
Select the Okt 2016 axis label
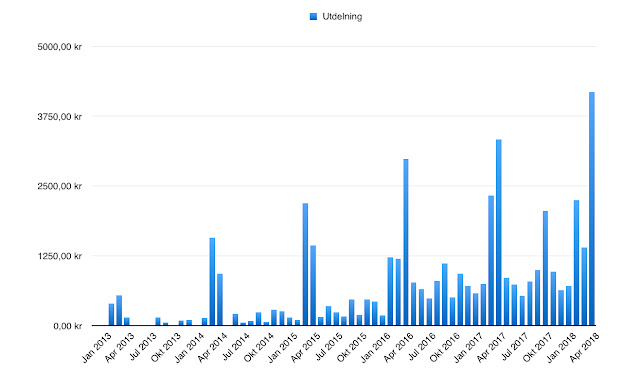[445, 347]
